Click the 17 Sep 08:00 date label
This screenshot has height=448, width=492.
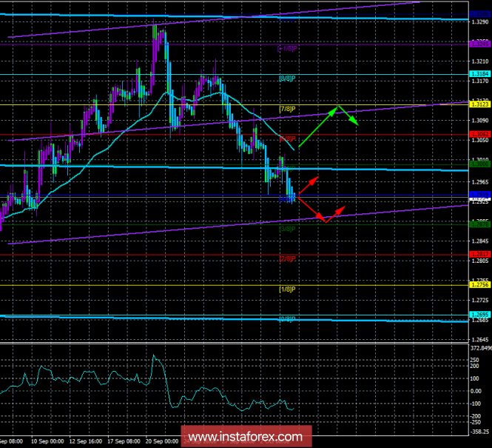[x=124, y=441]
